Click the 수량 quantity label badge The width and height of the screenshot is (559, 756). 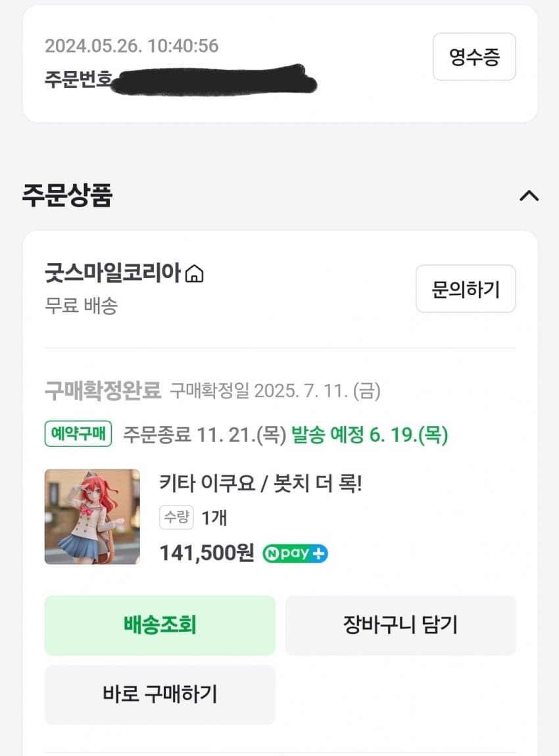click(176, 517)
